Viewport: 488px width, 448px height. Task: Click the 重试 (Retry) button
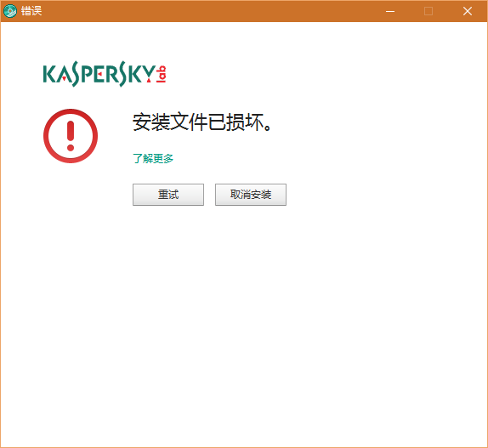[168, 195]
